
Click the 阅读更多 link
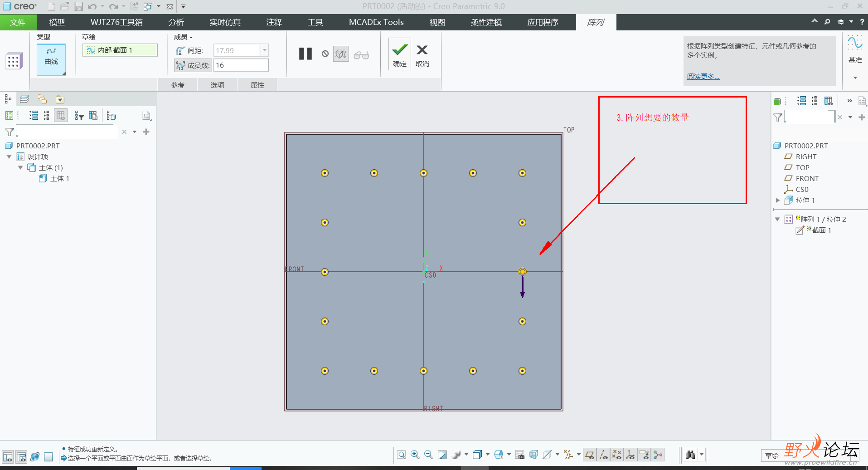tap(703, 76)
